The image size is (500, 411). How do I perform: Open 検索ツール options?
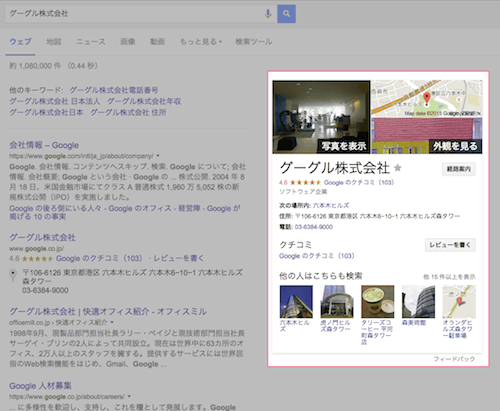click(x=254, y=42)
